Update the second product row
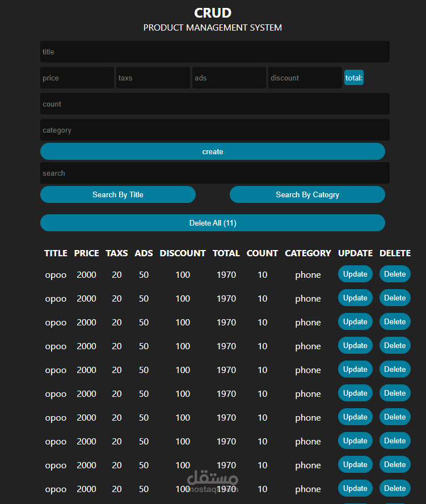The width and height of the screenshot is (426, 504). coord(355,298)
